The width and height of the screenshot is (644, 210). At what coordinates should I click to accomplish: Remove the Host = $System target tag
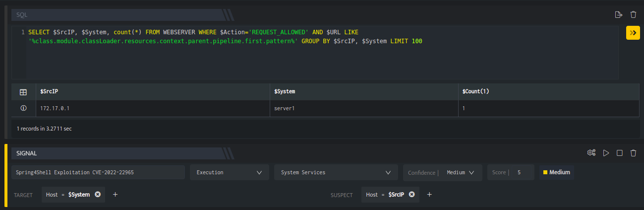point(98,195)
